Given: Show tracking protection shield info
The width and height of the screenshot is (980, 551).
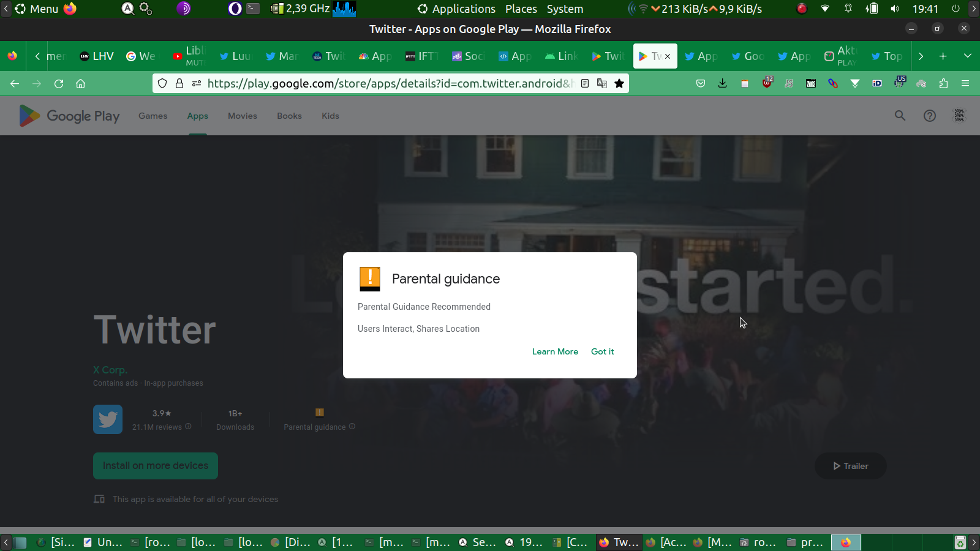Looking at the screenshot, I should point(162,83).
